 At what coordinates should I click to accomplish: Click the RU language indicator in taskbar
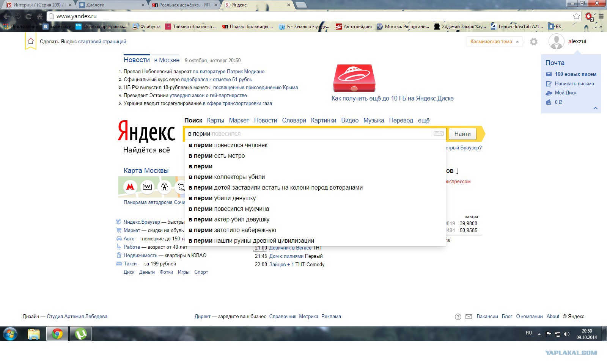pos(529,333)
